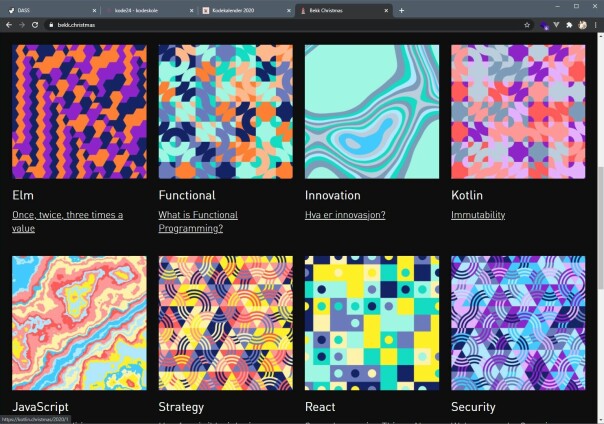Open the Security purple triangle thumbnail
The height and width of the screenshot is (424, 604).
(x=518, y=323)
